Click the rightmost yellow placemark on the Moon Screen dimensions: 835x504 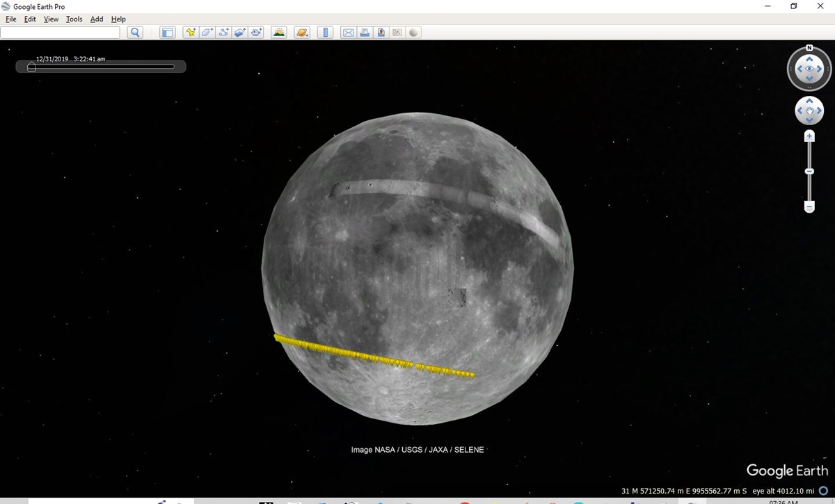pos(472,375)
